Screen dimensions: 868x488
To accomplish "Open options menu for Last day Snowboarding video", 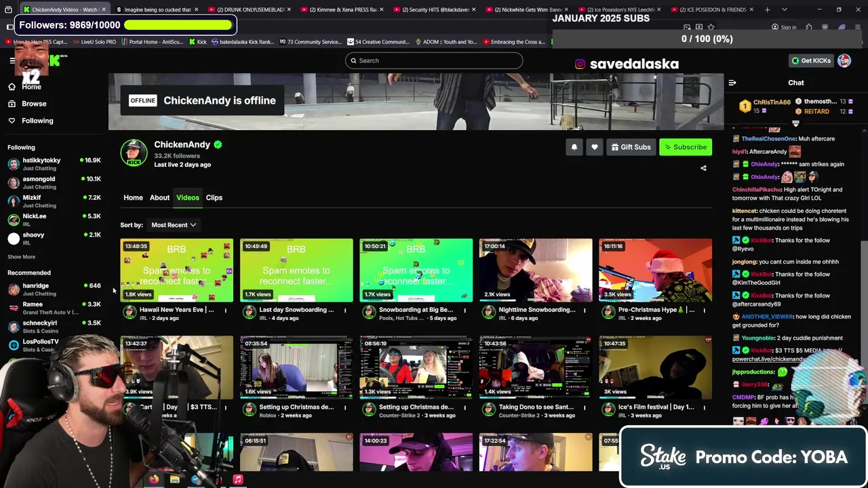I will coord(344,310).
